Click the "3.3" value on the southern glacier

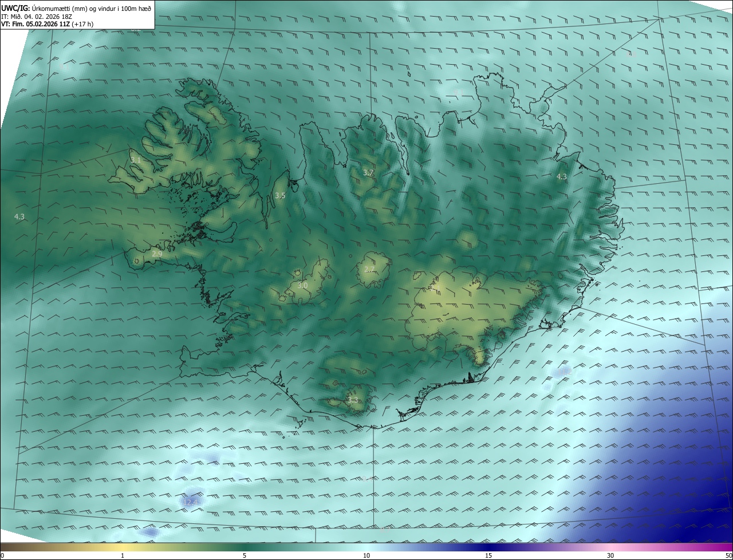[x=353, y=400]
